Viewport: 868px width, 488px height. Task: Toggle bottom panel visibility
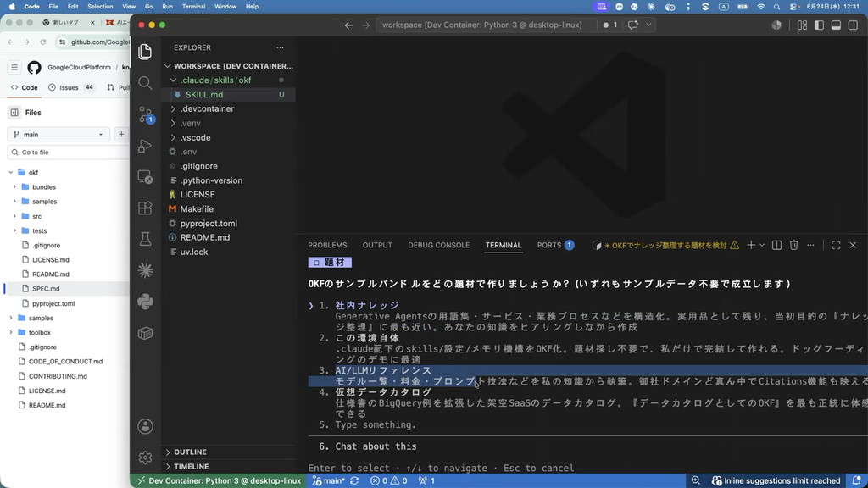pyautogui.click(x=836, y=25)
